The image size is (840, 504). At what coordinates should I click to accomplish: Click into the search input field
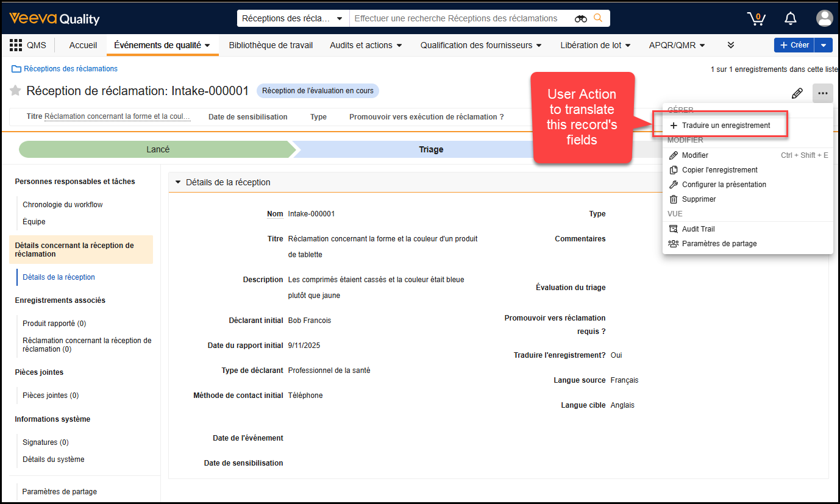[x=460, y=19]
